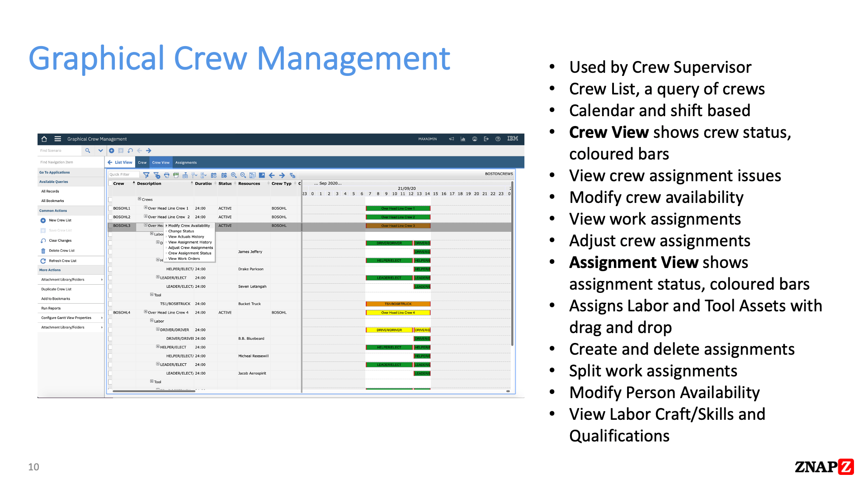868x488 pixels.
Task: Collapse the Crews tree node
Action: [x=140, y=199]
